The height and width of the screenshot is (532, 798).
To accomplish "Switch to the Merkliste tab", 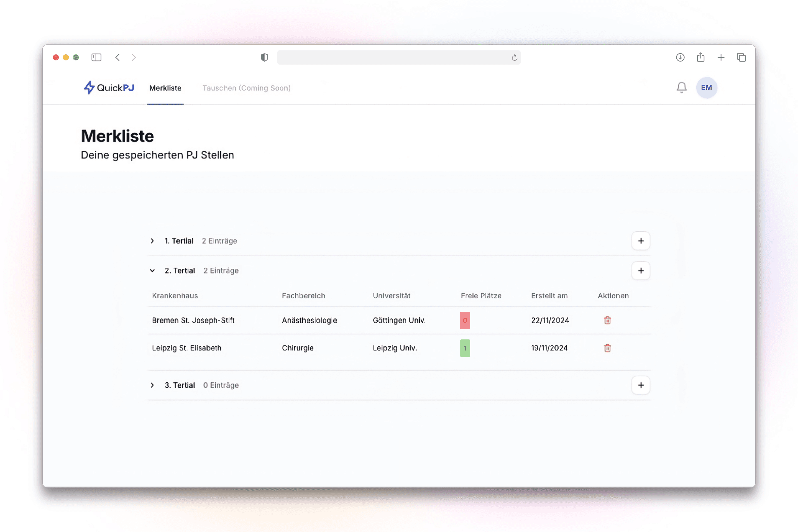I will [165, 88].
